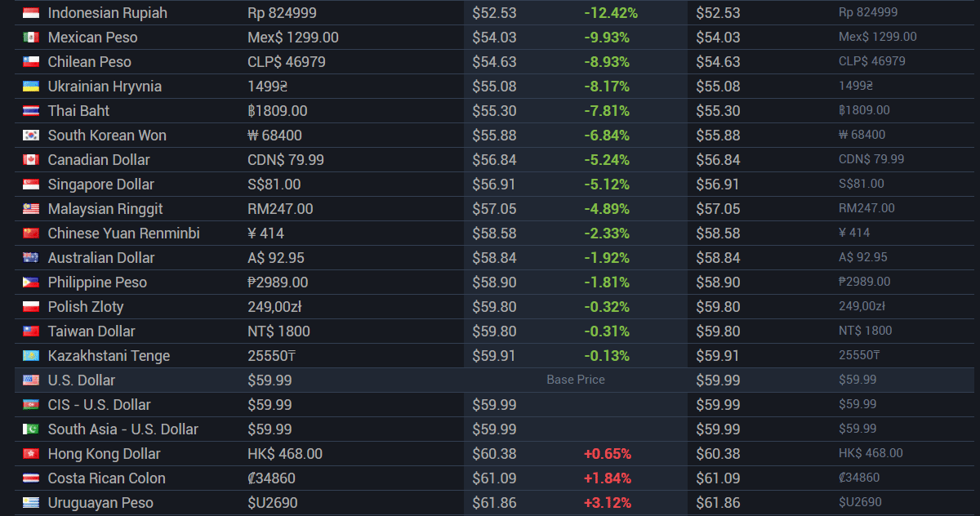Click the +0.65% Hong Kong difference value
Screen dimensions: 980x516
(x=607, y=454)
